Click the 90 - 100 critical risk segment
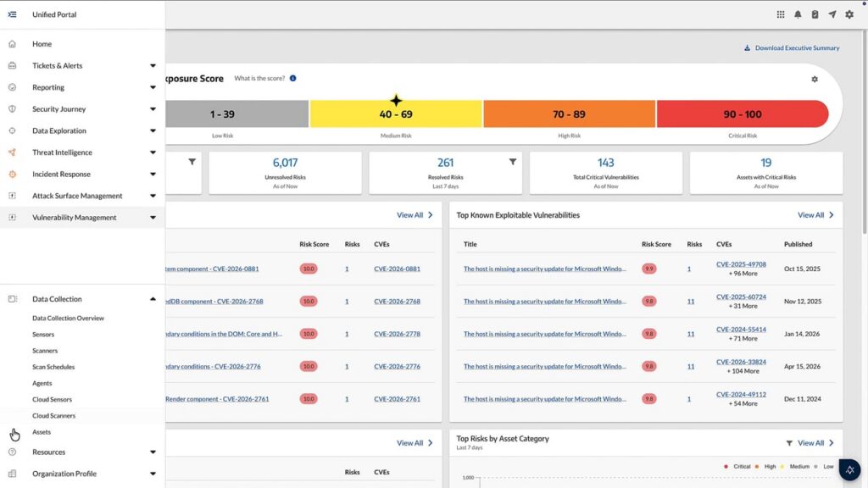The width and height of the screenshot is (868, 488). coord(743,114)
